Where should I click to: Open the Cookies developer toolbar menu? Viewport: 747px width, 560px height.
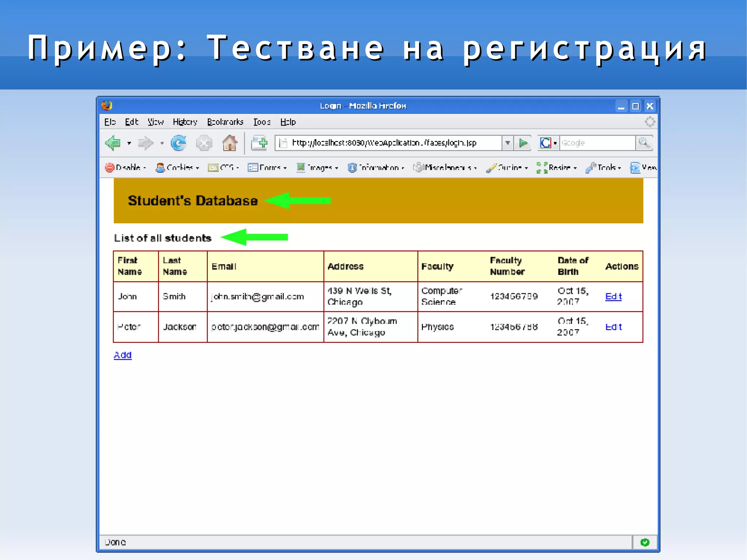point(177,167)
